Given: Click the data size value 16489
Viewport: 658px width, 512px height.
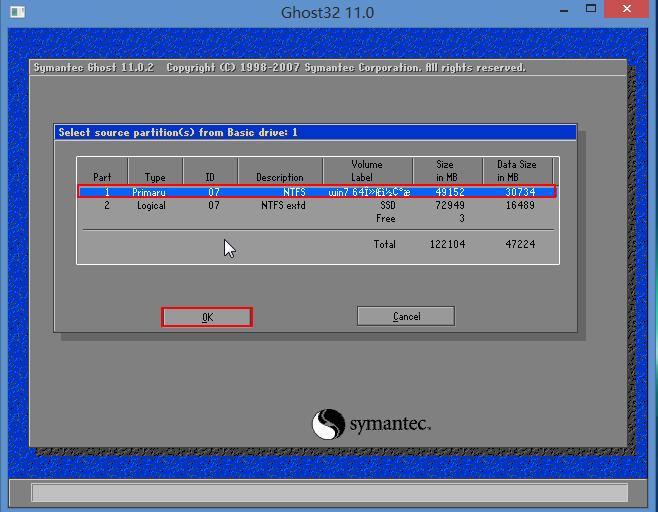Looking at the screenshot, I should tap(520, 205).
